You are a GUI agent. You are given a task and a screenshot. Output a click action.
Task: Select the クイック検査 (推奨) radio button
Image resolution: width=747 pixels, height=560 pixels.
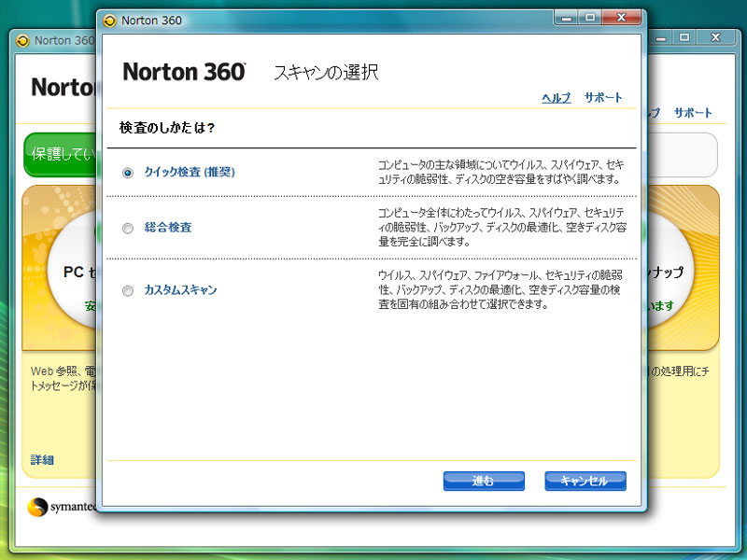[128, 173]
